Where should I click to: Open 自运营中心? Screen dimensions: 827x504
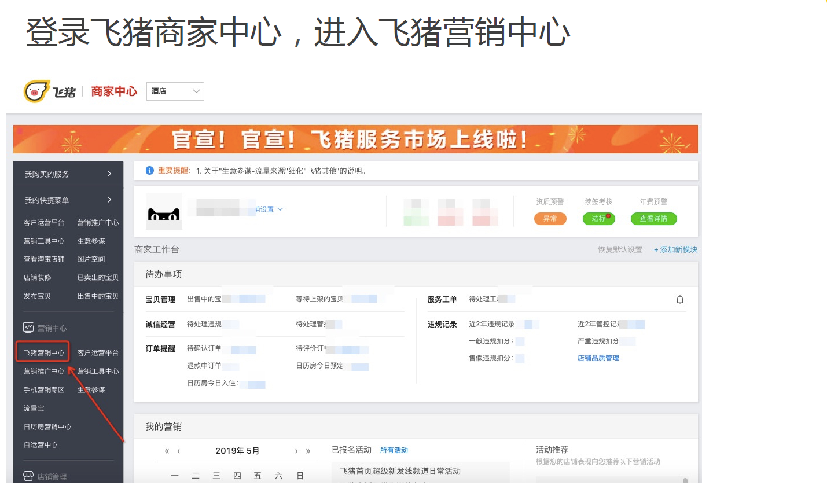tap(41, 445)
